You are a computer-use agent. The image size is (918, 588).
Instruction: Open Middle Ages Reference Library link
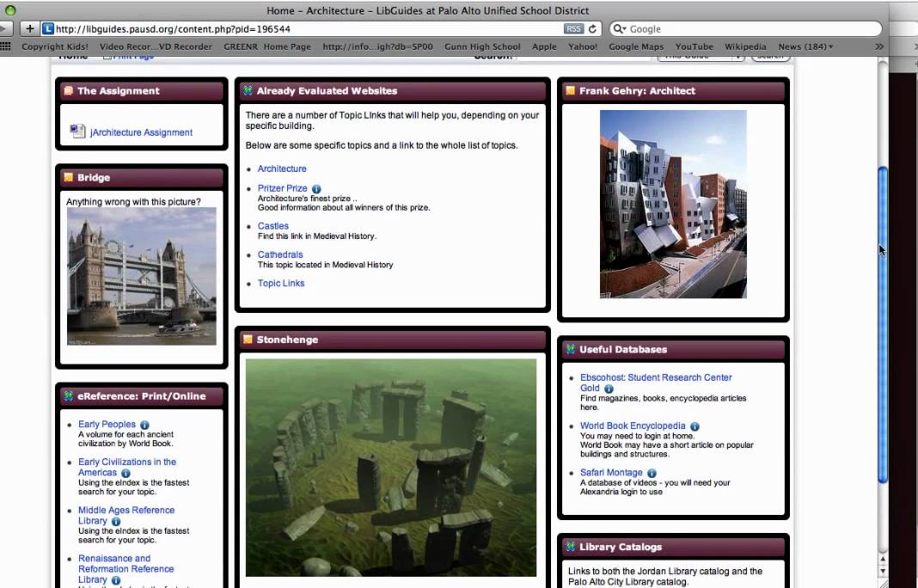125,516
